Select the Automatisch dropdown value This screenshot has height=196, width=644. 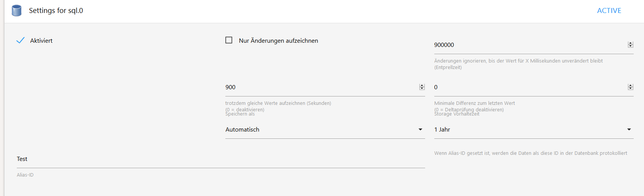tap(243, 130)
